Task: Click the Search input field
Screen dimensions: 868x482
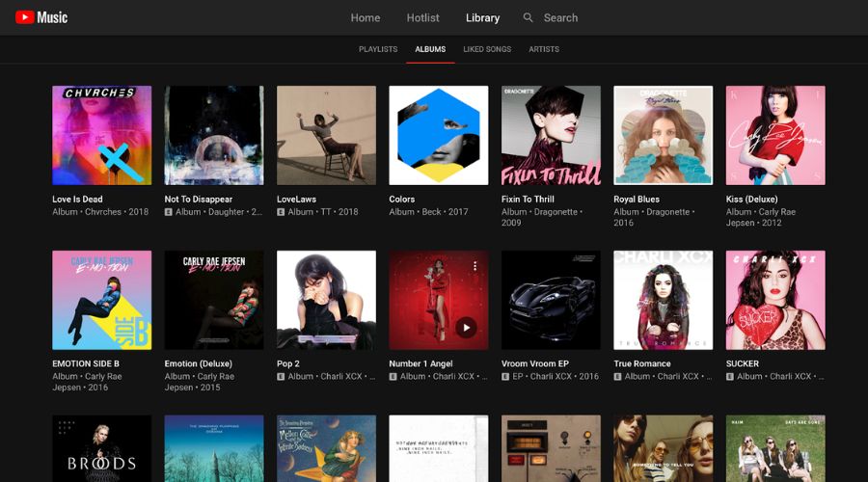Action: pos(560,17)
